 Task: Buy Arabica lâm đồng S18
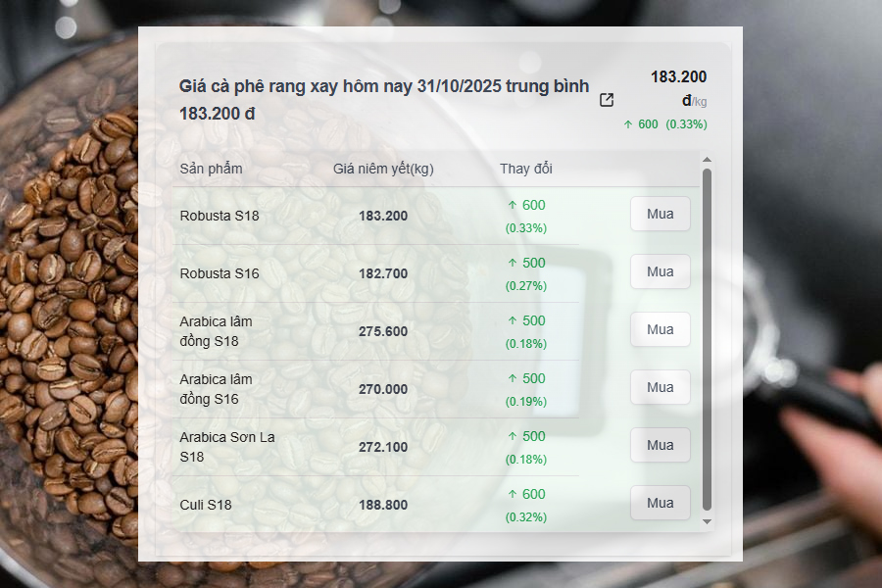660,329
